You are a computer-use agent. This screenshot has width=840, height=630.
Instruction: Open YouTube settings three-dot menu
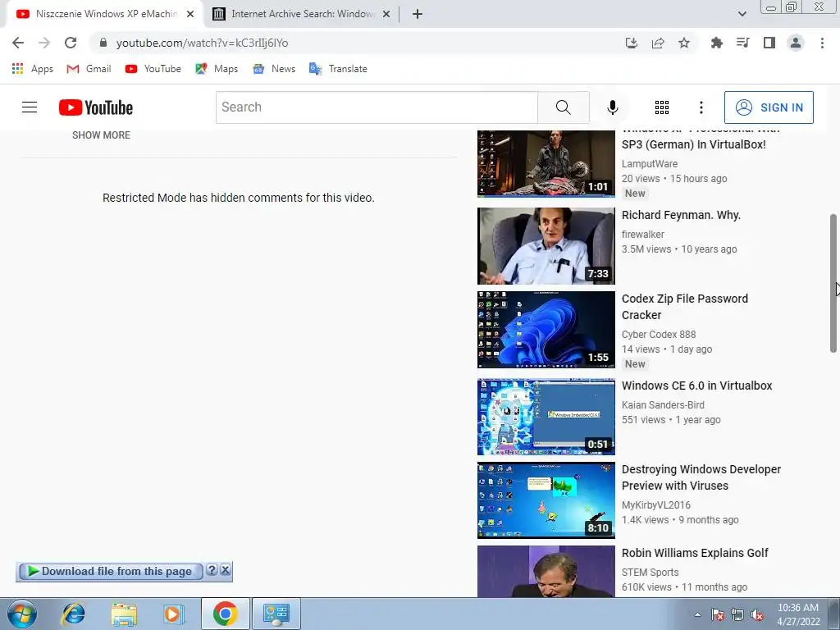(x=701, y=107)
